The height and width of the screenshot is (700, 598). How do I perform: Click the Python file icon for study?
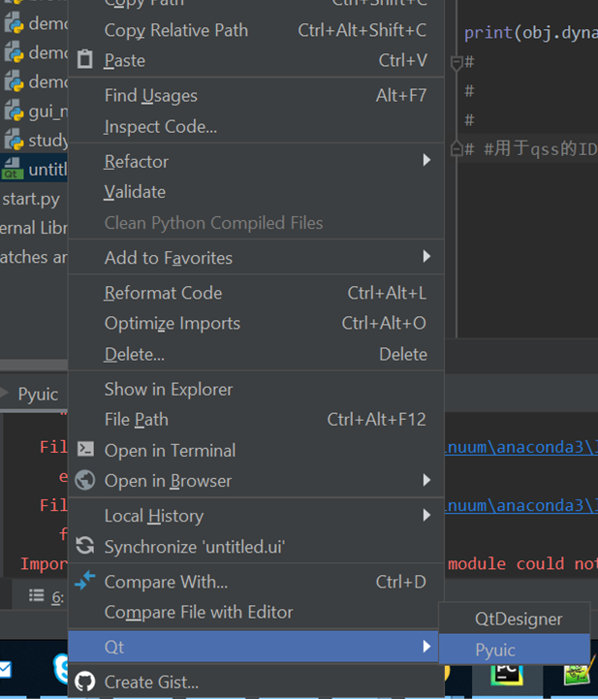[x=14, y=140]
